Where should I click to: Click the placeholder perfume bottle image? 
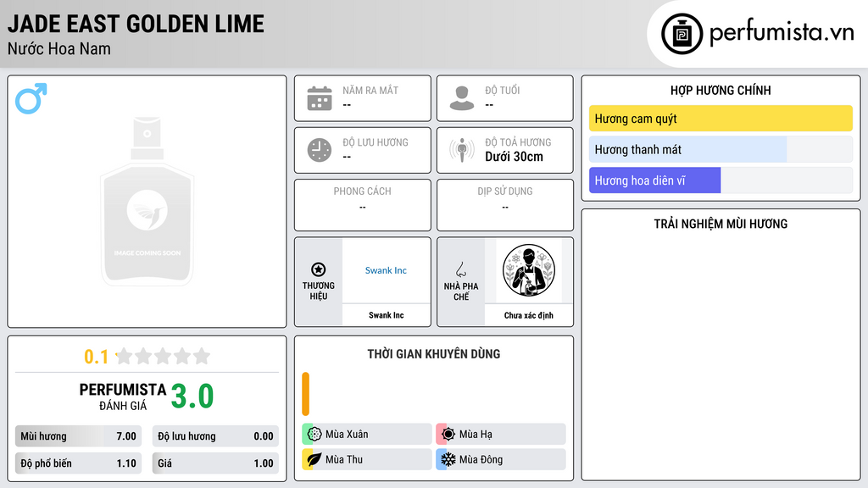pyautogui.click(x=147, y=202)
